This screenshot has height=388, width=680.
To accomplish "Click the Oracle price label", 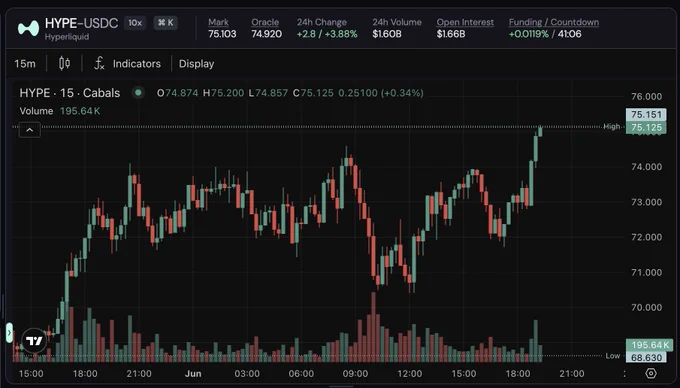I will 265,22.
